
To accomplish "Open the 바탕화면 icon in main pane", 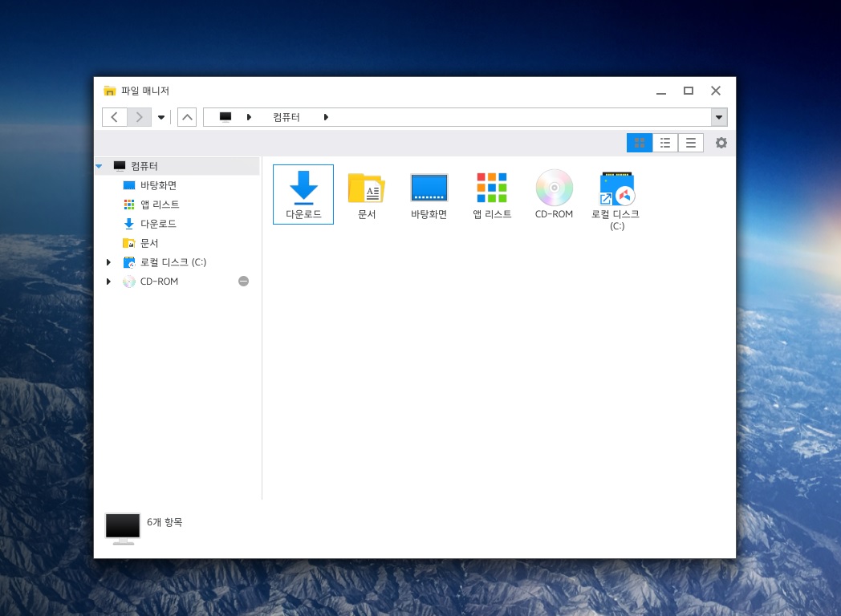I will [429, 194].
